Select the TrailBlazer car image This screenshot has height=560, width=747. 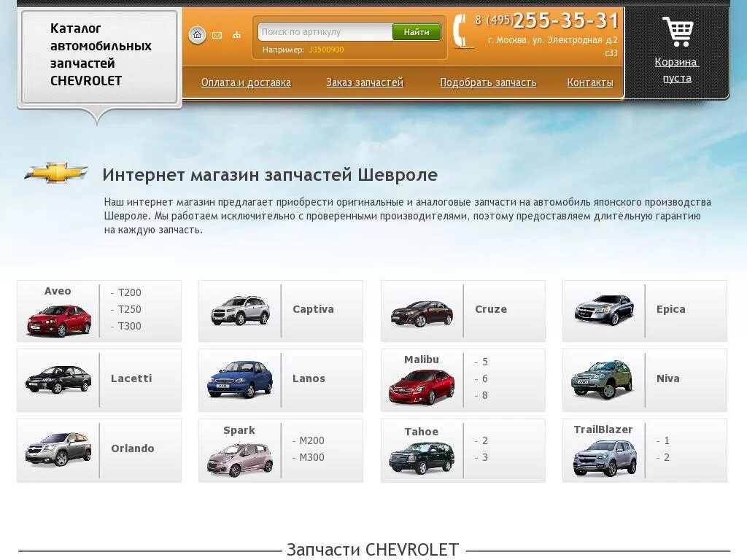coord(604,458)
